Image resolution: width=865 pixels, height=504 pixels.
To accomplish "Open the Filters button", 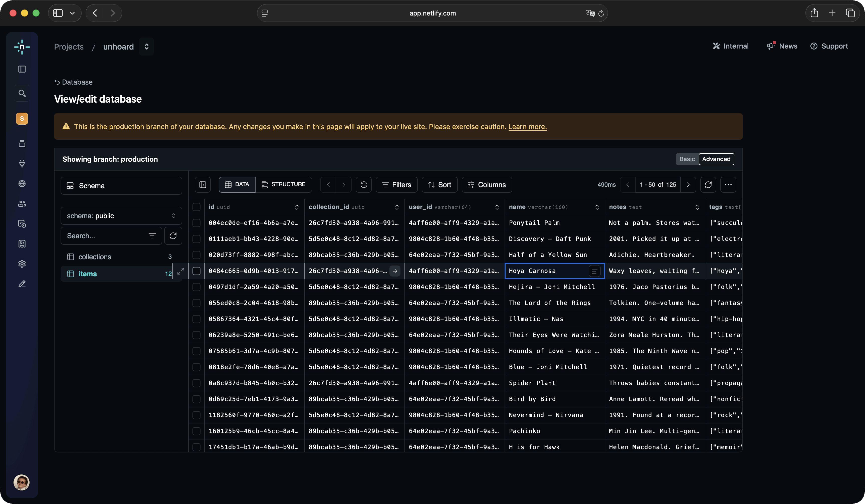I will click(x=396, y=185).
